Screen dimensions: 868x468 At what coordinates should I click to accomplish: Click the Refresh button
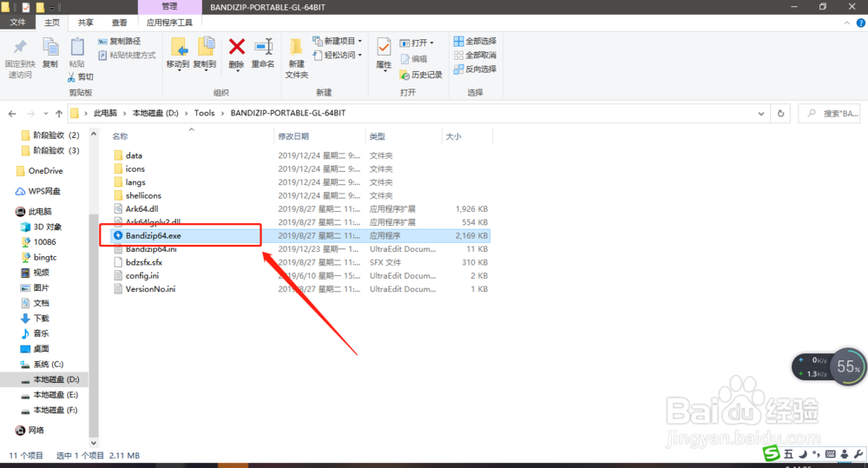tap(780, 113)
